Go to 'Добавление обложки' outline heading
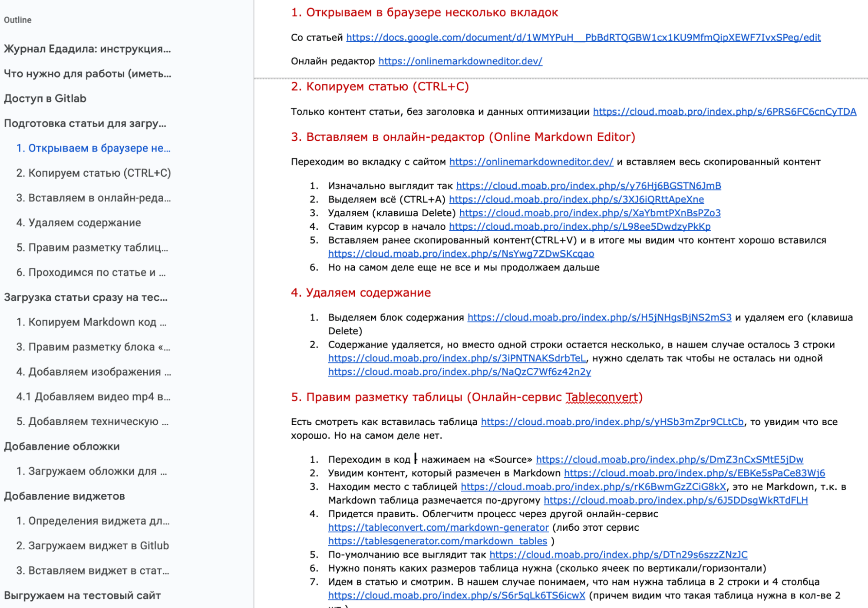 coord(62,446)
